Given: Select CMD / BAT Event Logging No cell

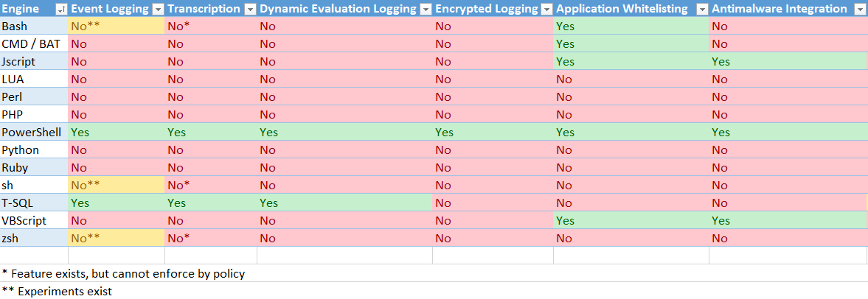Looking at the screenshot, I should pyautogui.click(x=117, y=43).
